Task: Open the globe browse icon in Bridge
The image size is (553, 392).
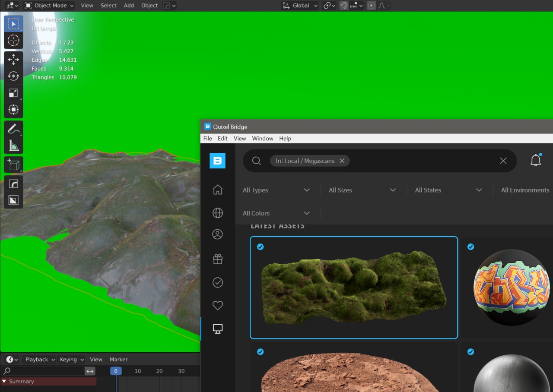Action: pyautogui.click(x=218, y=213)
